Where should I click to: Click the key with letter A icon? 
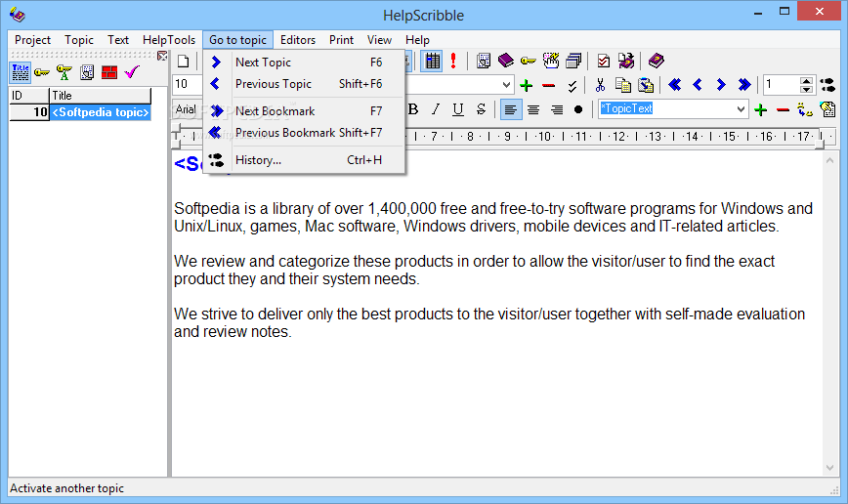[64, 72]
